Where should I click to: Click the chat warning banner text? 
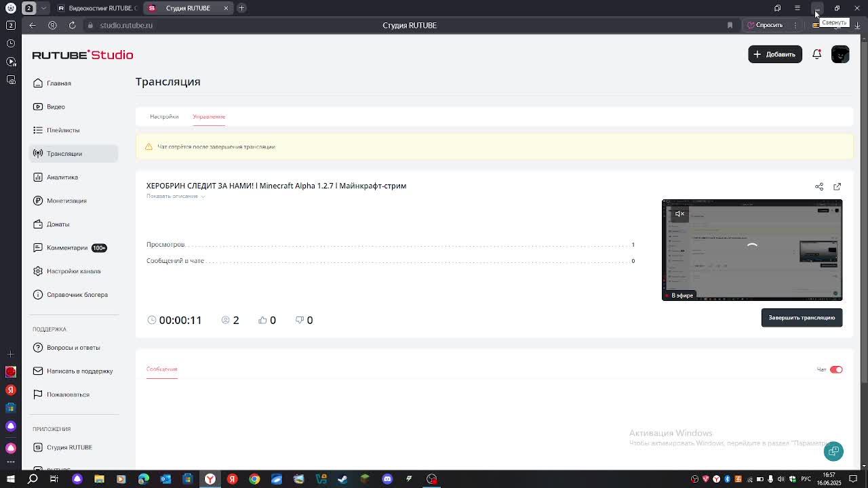coord(216,147)
